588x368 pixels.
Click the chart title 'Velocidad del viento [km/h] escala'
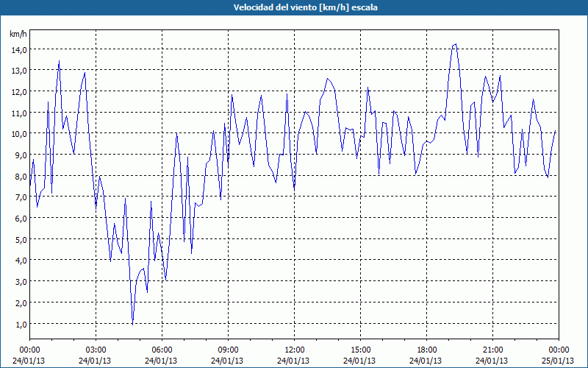click(305, 7)
